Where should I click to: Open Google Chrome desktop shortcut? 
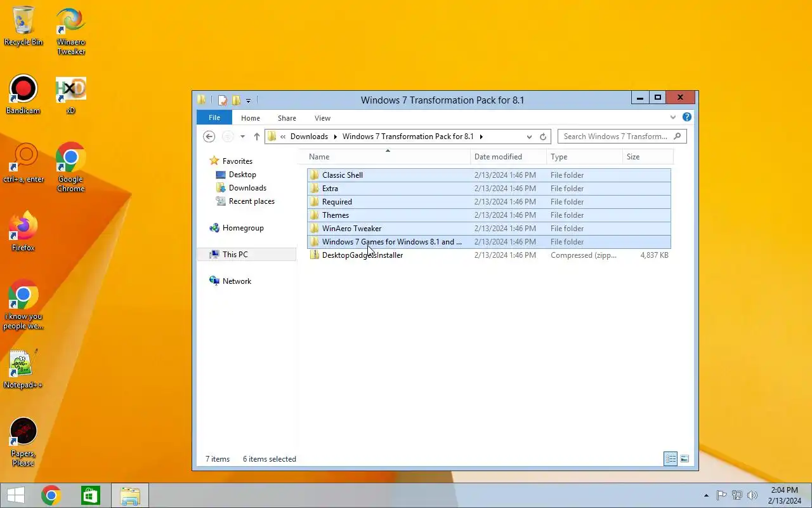71,168
